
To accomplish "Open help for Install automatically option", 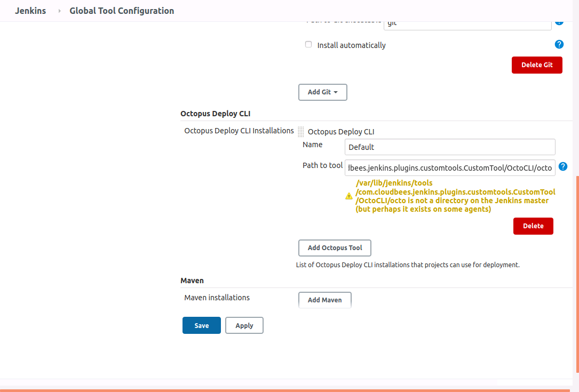I will click(559, 44).
